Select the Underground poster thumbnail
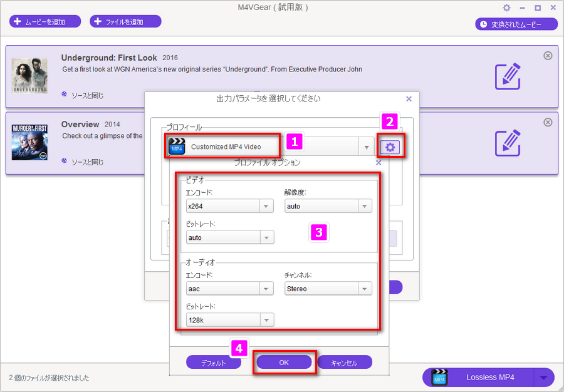 pyautogui.click(x=29, y=76)
